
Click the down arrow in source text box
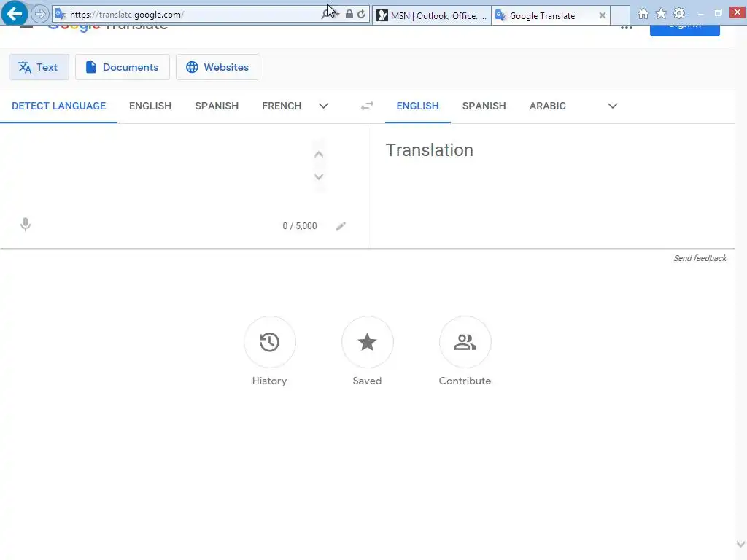pyautogui.click(x=320, y=176)
